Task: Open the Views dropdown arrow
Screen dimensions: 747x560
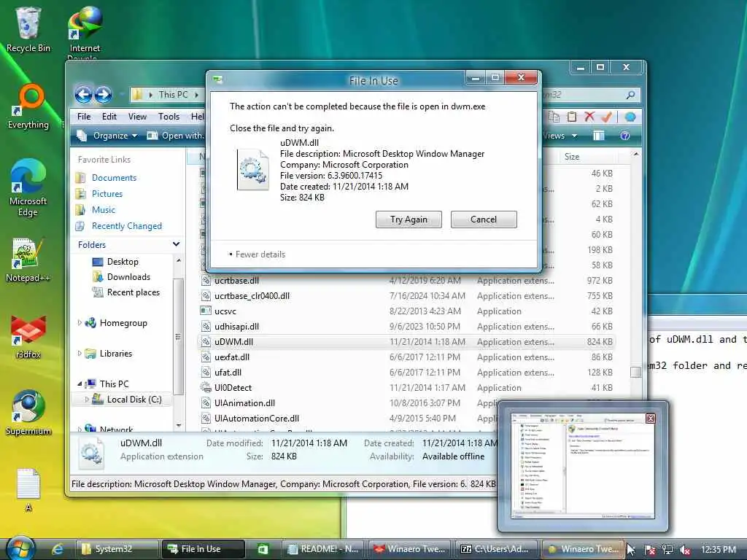Action: [575, 136]
